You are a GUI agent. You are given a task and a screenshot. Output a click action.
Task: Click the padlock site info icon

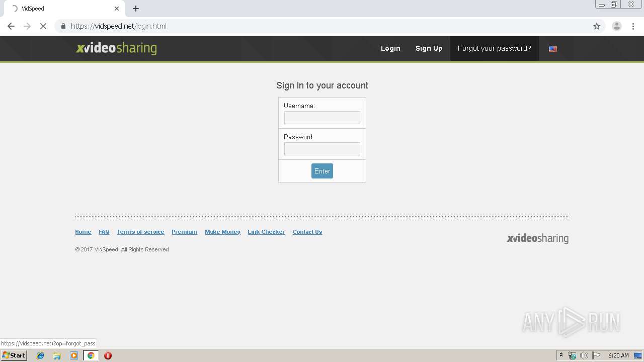[63, 26]
